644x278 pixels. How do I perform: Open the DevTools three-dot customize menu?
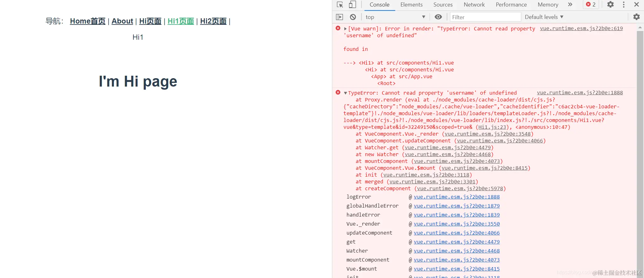tap(624, 5)
